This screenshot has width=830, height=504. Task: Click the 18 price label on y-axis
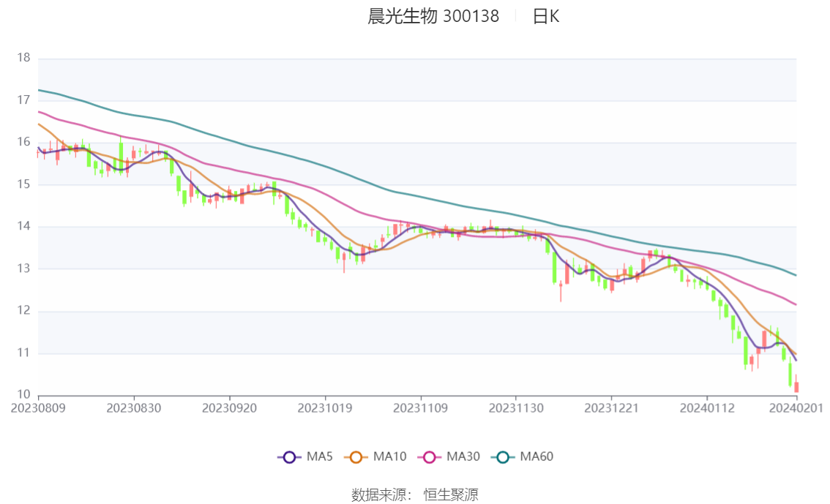click(x=23, y=58)
